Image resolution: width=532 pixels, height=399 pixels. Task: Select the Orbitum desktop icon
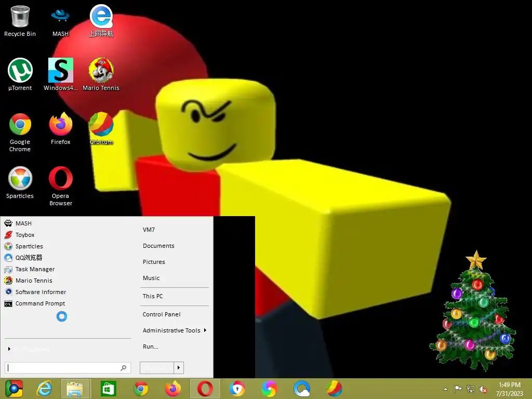click(x=101, y=129)
